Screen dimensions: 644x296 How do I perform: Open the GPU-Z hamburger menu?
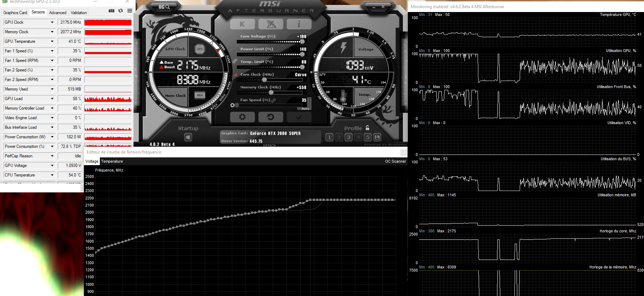[130, 11]
